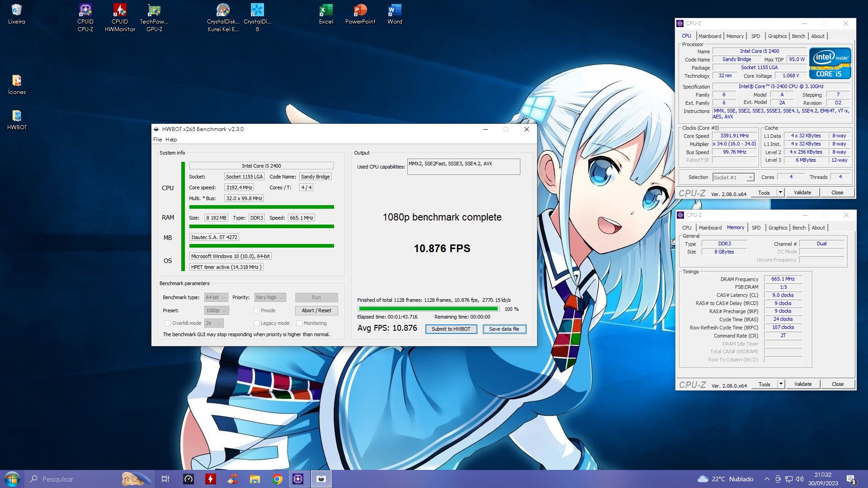Open the Benchmark type 64-bit dropdown
Image resolution: width=868 pixels, height=488 pixels.
click(x=216, y=297)
